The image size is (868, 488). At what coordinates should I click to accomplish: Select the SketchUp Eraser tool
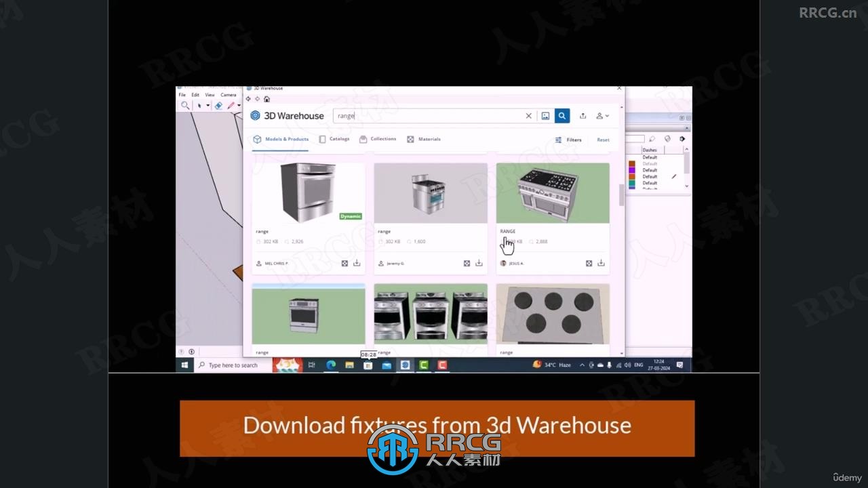pyautogui.click(x=218, y=105)
